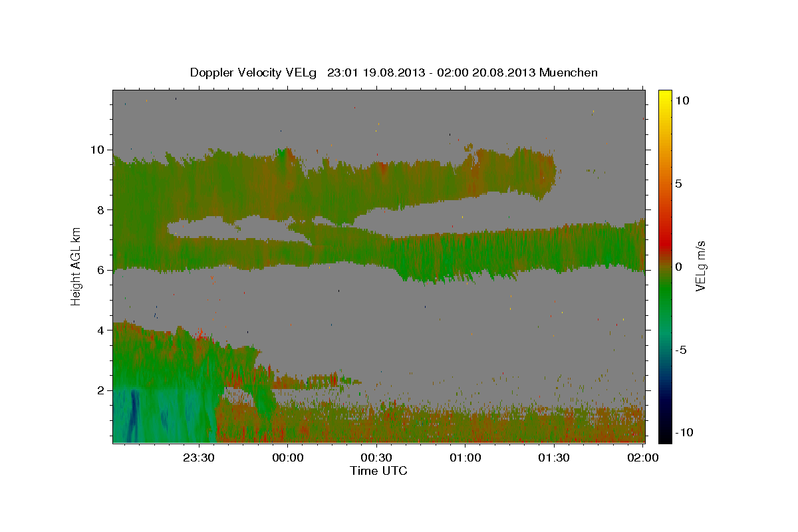
Task: Click the '01:30' time axis label
Action: (x=555, y=458)
